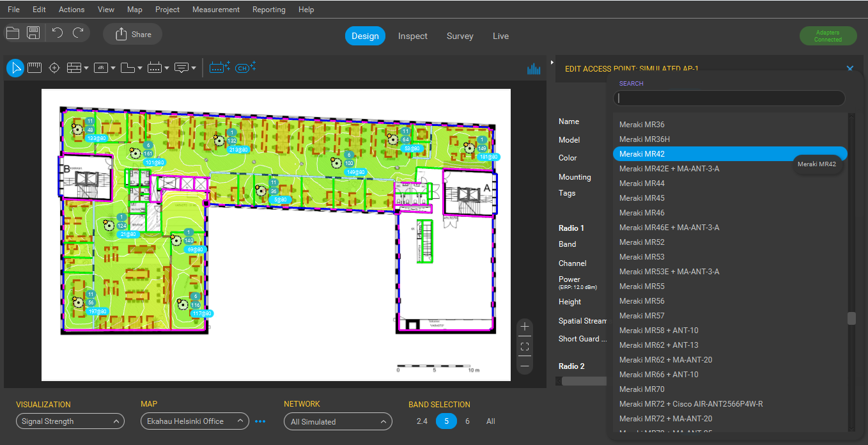Switch to the Inspect tab
Screen dimensions: 868x445
[x=413, y=36]
